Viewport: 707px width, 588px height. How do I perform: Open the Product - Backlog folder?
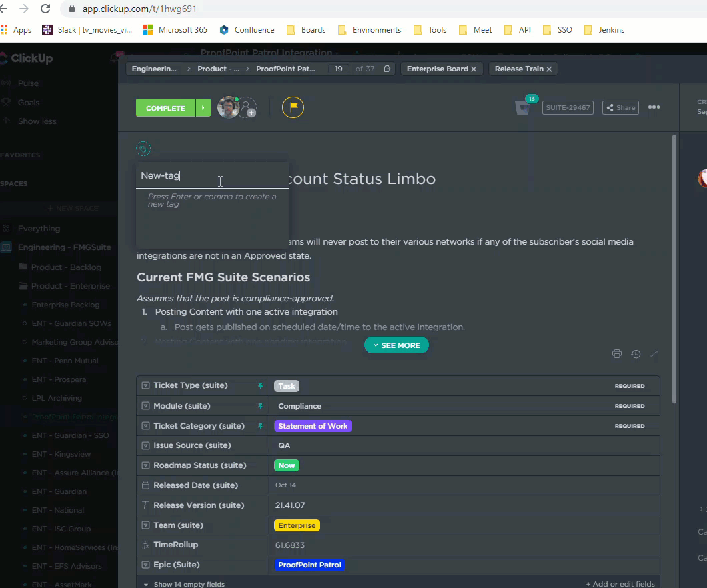click(x=66, y=267)
